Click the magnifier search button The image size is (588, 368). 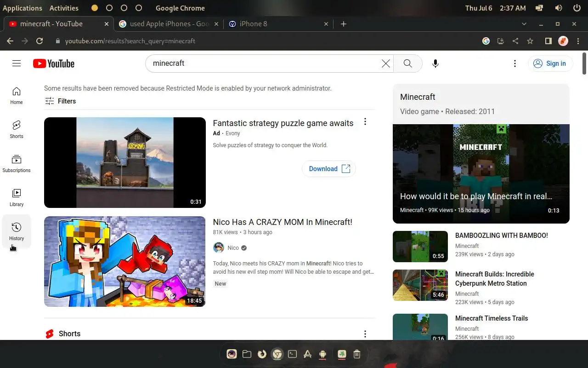[x=407, y=63]
